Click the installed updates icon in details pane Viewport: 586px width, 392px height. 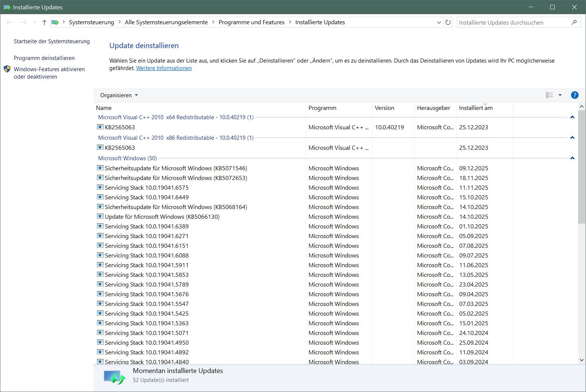click(114, 377)
